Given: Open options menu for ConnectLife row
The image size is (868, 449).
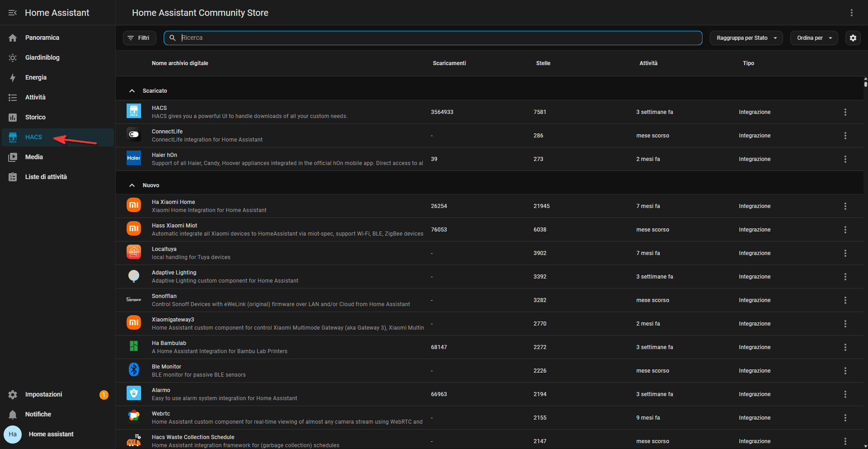Looking at the screenshot, I should (x=845, y=136).
